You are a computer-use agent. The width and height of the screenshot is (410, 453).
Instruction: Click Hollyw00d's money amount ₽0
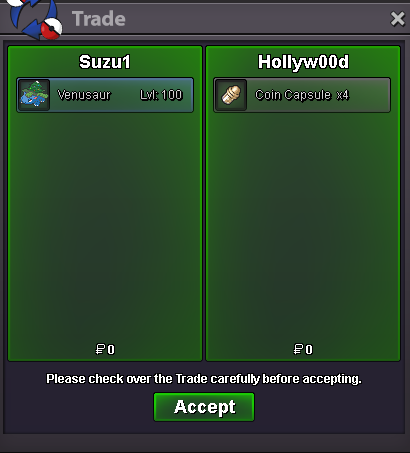click(x=303, y=349)
